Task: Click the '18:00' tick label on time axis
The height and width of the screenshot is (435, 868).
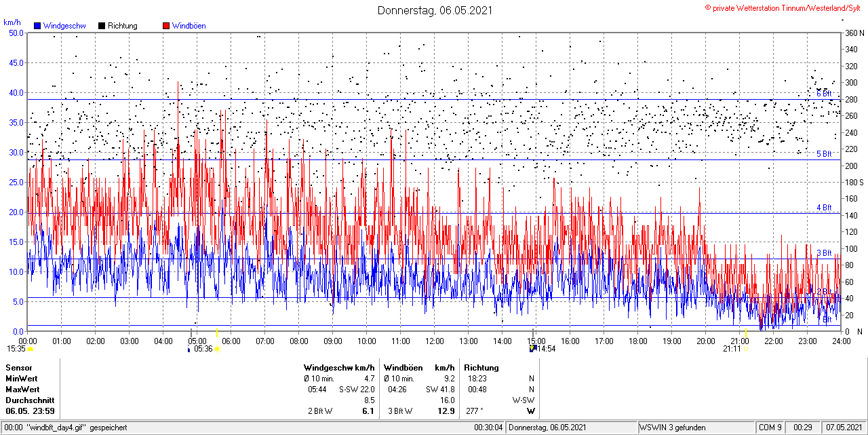Action: [x=638, y=341]
